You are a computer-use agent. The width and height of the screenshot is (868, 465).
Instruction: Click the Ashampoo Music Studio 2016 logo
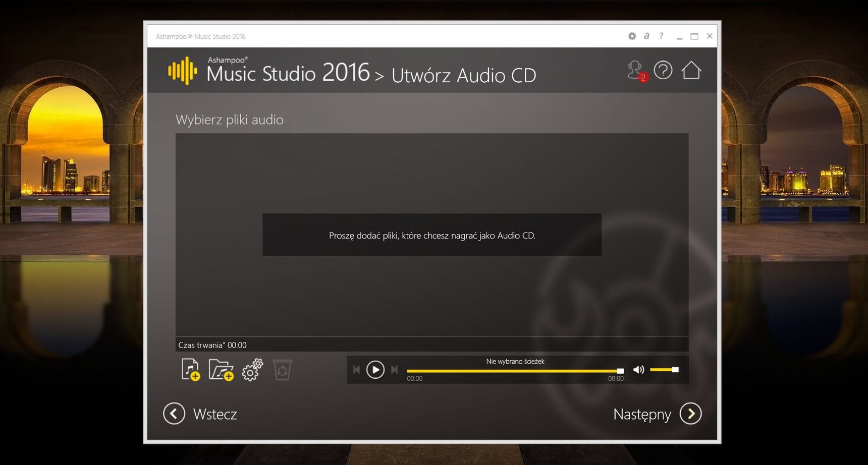pos(268,71)
